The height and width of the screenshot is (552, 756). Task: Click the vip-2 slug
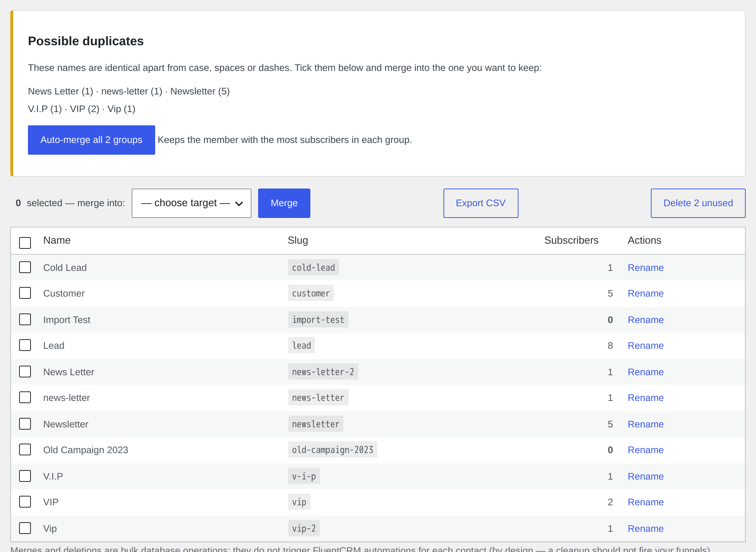[304, 528]
